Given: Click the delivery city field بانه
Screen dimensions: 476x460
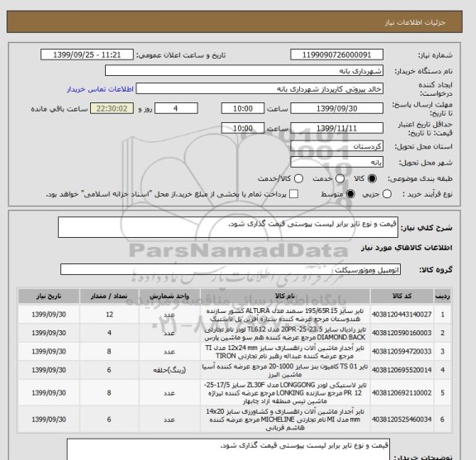Looking at the screenshot, I should [x=336, y=162].
